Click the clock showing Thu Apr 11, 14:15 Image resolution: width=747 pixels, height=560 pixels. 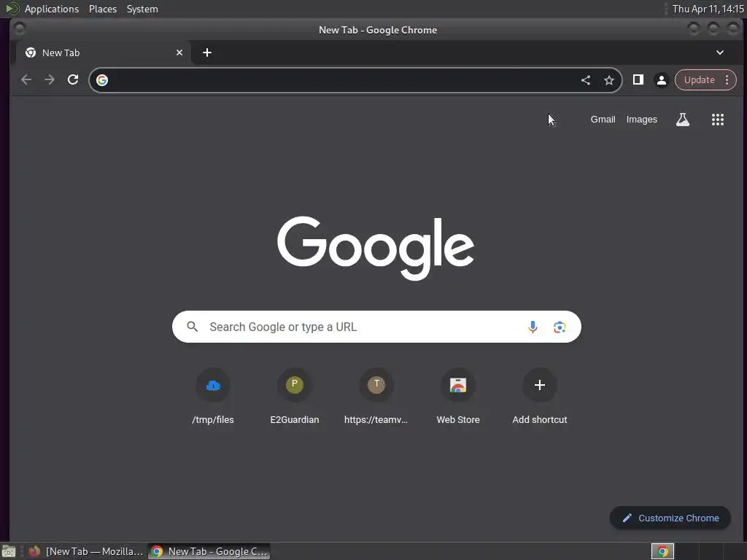click(708, 9)
